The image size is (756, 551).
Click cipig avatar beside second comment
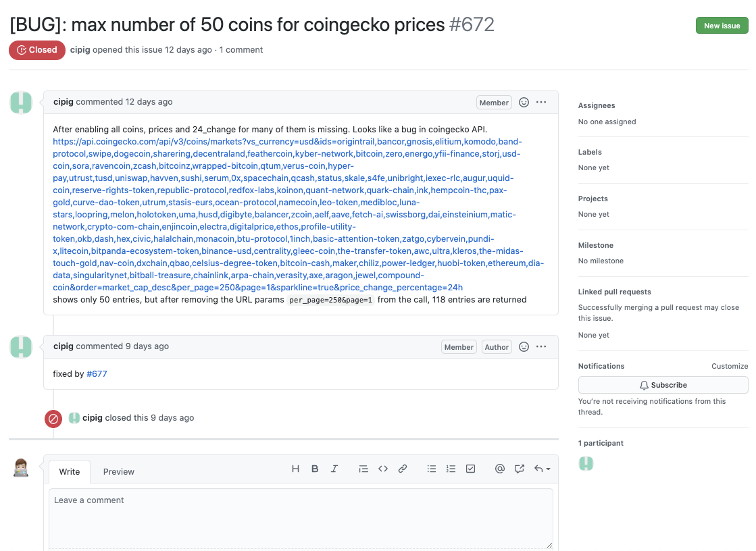point(21,346)
